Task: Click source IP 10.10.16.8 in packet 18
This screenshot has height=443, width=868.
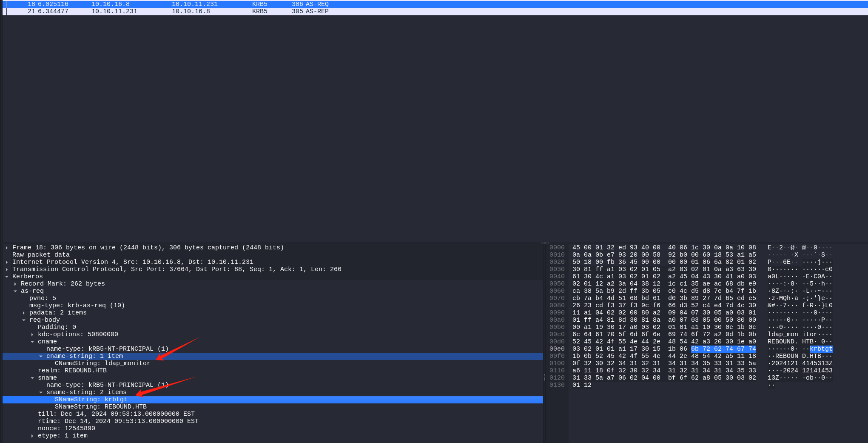Action: tap(111, 4)
